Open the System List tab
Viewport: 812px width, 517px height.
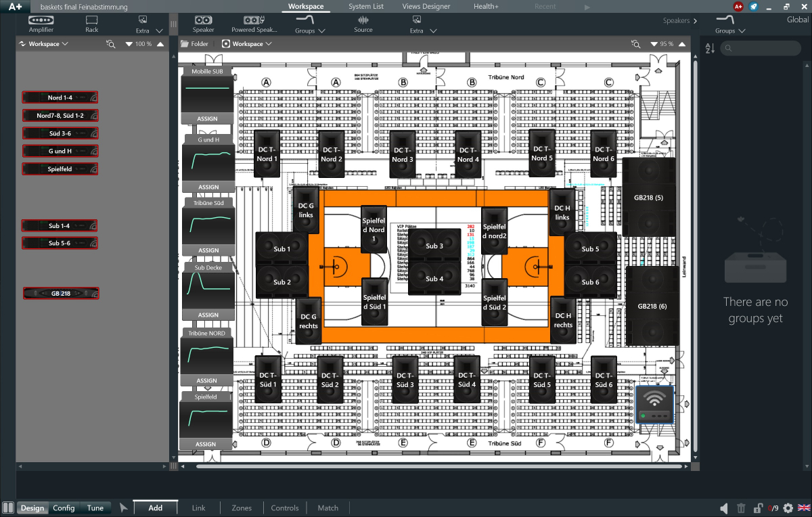366,6
